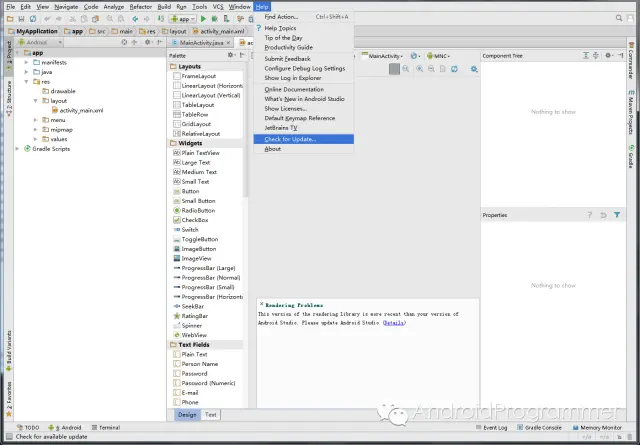Switch to the Design editor tab

187,415
